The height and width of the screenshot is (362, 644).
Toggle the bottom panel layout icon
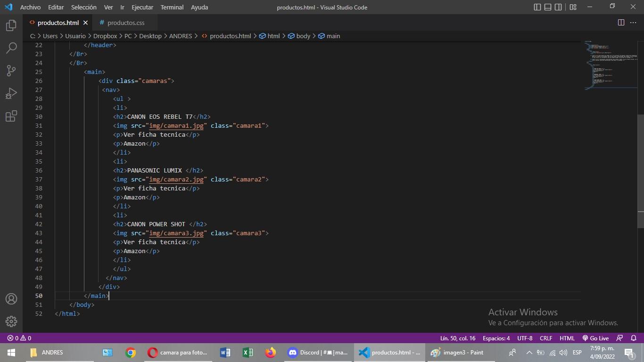coord(548,7)
